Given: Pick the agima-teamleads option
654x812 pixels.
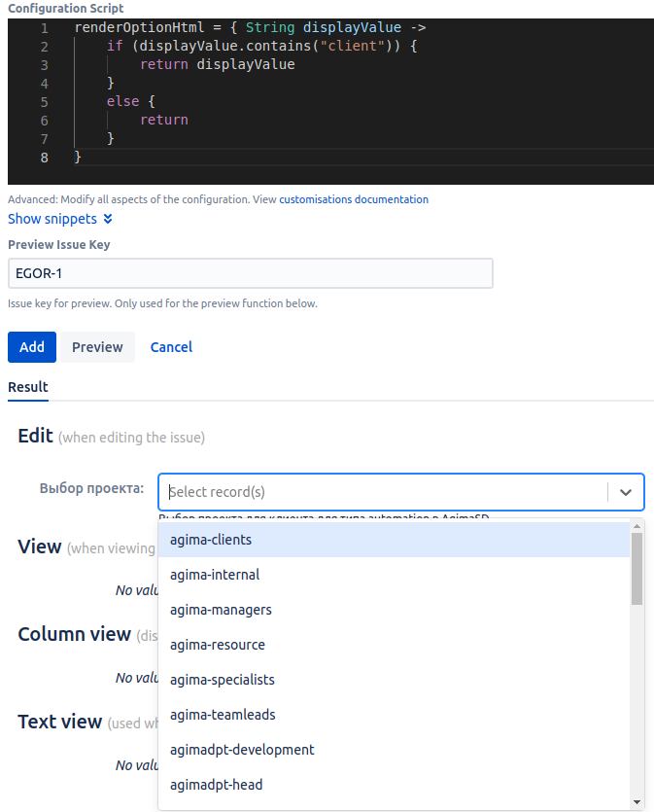Looking at the screenshot, I should [x=394, y=715].
